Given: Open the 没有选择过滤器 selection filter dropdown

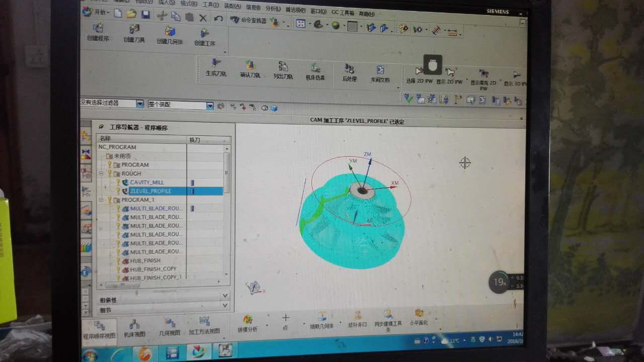Looking at the screenshot, I should 140,103.
